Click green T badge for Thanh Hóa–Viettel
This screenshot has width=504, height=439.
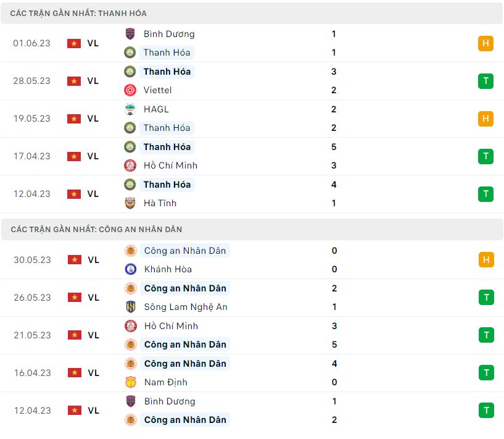click(x=485, y=81)
